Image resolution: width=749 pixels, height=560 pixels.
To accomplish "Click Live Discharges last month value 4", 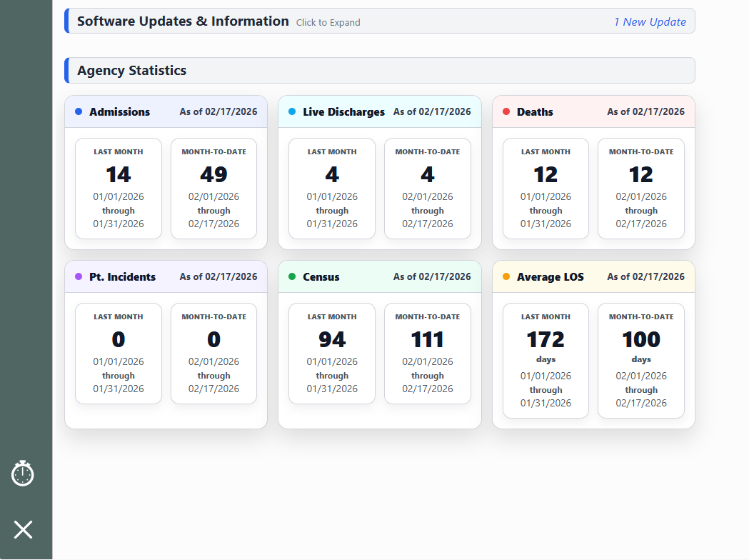I will [332, 174].
